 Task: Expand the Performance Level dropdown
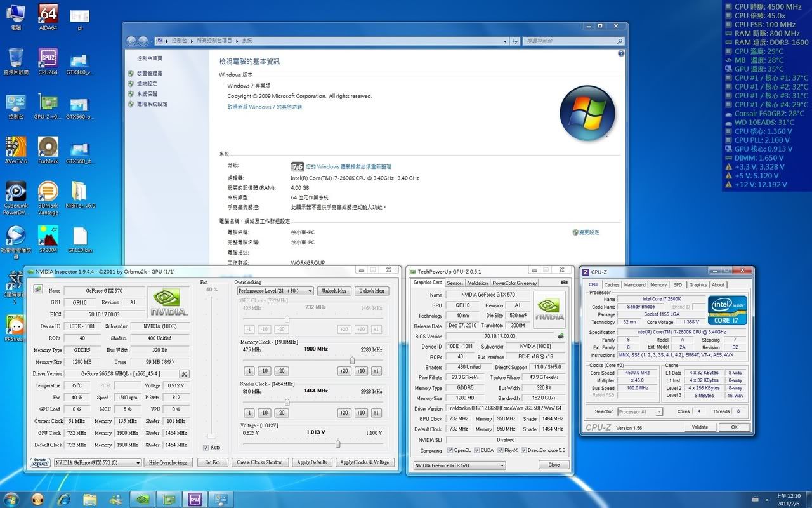pyautogui.click(x=275, y=291)
